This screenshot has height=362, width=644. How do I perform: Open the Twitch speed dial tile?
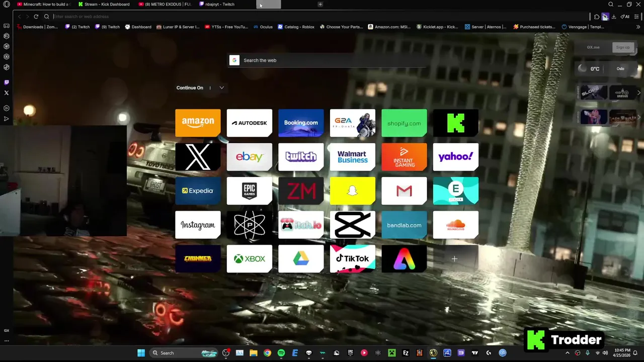tap(301, 157)
